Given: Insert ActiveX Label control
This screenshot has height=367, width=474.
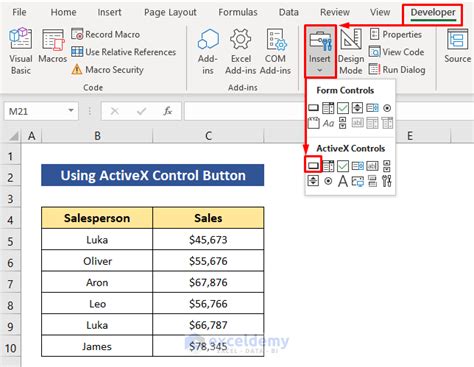Looking at the screenshot, I should 343,181.
